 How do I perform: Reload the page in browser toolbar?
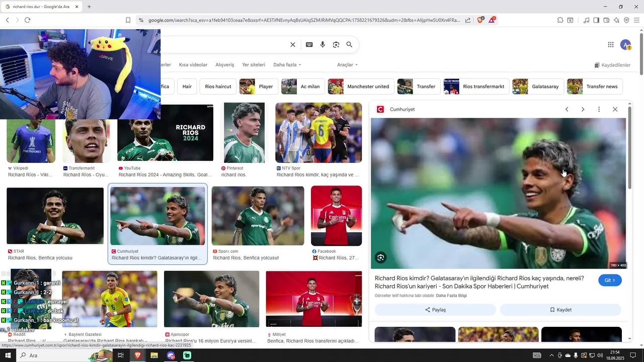pyautogui.click(x=27, y=20)
